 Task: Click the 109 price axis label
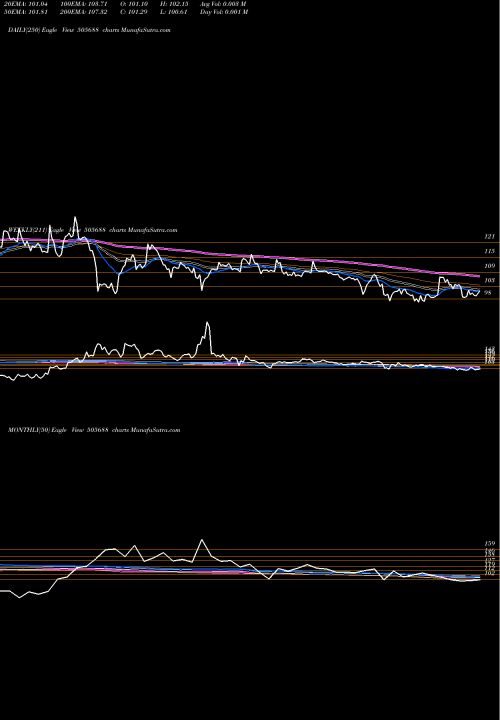coord(489,266)
